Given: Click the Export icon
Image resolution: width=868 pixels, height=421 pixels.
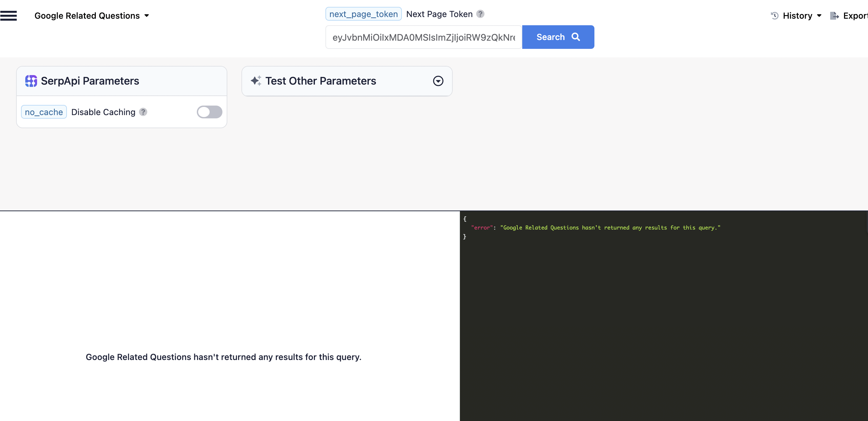Looking at the screenshot, I should pos(835,15).
